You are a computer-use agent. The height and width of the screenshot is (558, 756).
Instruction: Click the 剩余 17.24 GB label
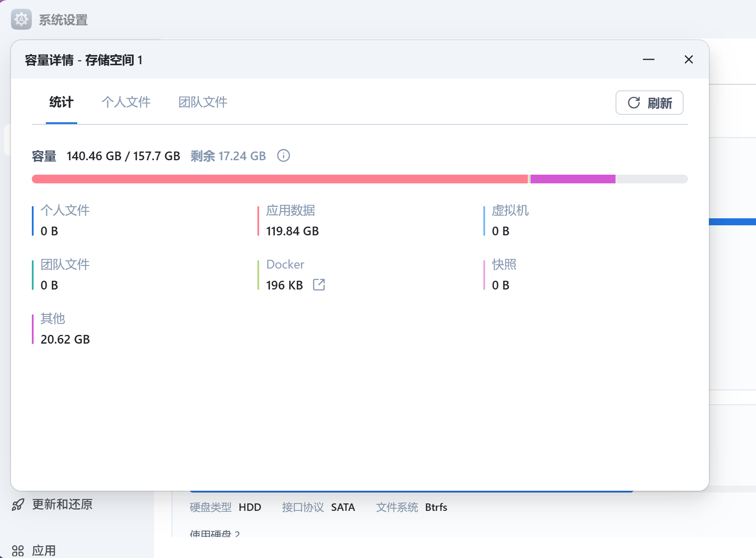228,156
